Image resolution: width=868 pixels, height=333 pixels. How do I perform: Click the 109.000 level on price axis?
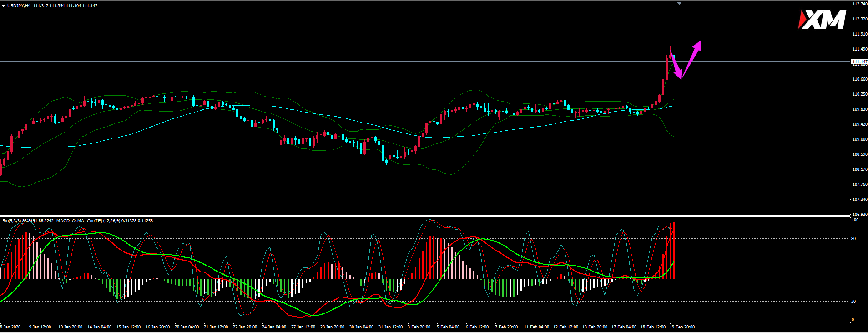coord(859,139)
